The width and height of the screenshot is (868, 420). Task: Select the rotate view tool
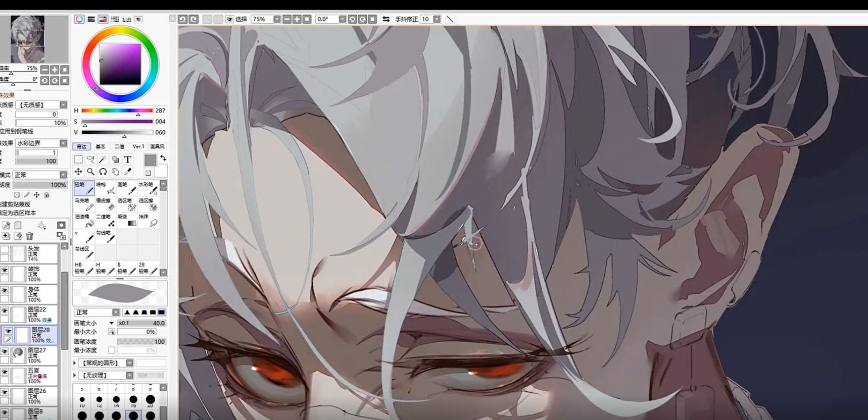tap(103, 172)
